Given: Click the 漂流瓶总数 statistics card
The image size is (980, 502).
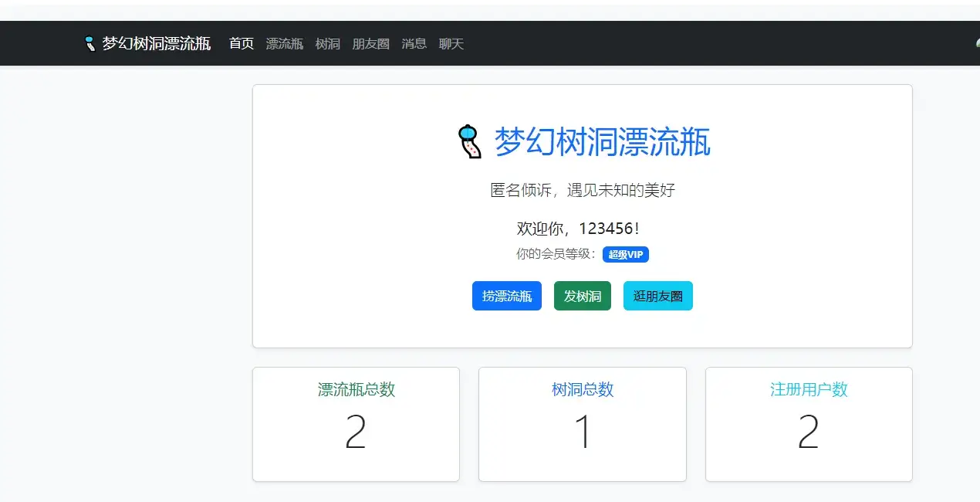Looking at the screenshot, I should pyautogui.click(x=356, y=424).
